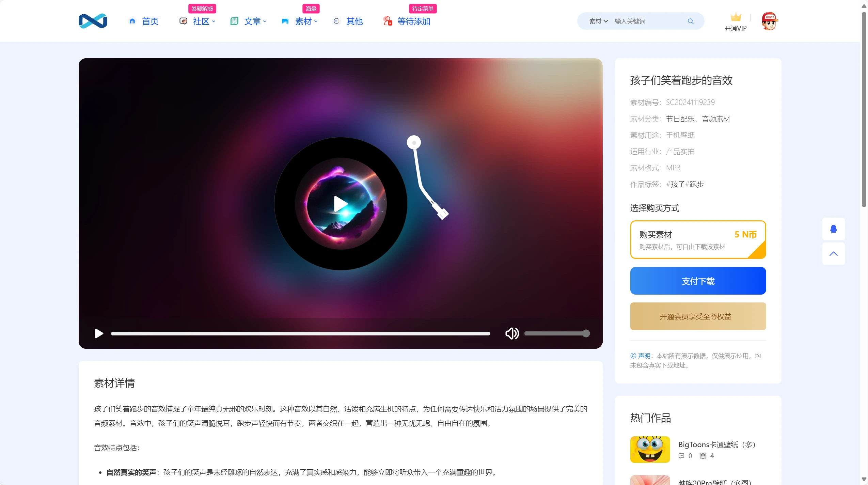Screen dimensions: 868x485
Task: Open the user avatar profile
Action: coord(770,21)
